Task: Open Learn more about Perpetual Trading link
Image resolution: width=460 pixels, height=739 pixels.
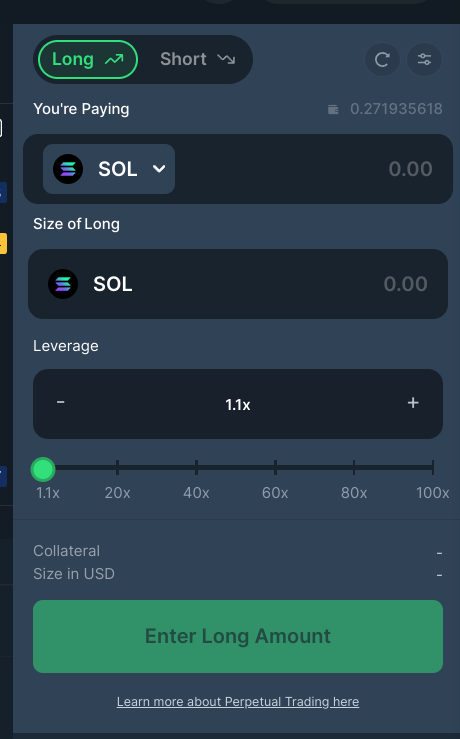Action: click(x=238, y=702)
